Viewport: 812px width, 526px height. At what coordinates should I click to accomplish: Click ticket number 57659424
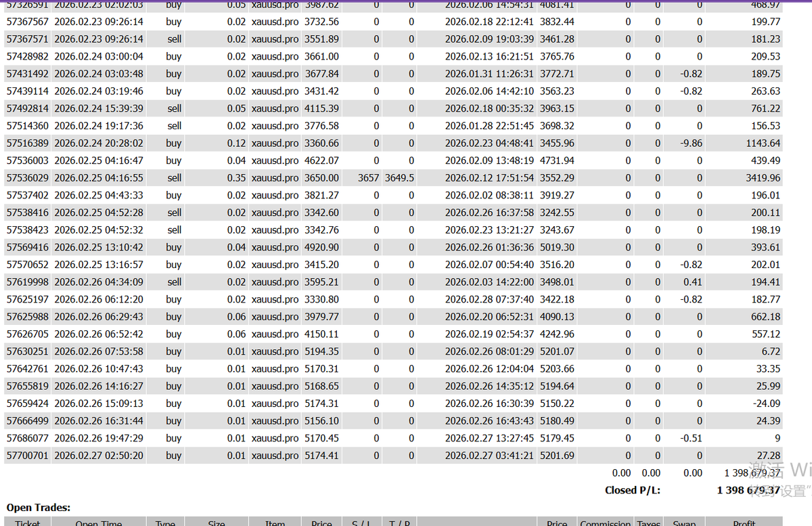coord(27,403)
